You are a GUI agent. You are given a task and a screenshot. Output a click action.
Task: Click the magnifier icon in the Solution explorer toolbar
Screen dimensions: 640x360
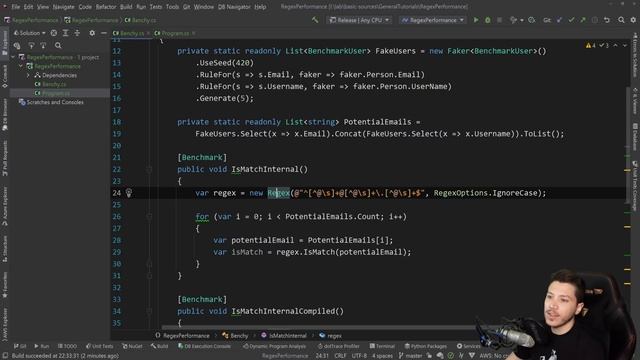pos(58,46)
